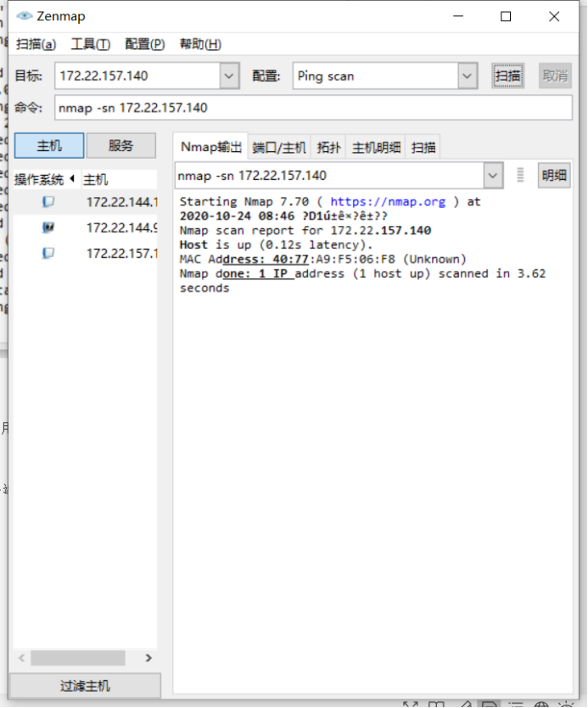Switch to the 扫描 tab in output panel
The height and width of the screenshot is (708, 588).
(x=423, y=147)
